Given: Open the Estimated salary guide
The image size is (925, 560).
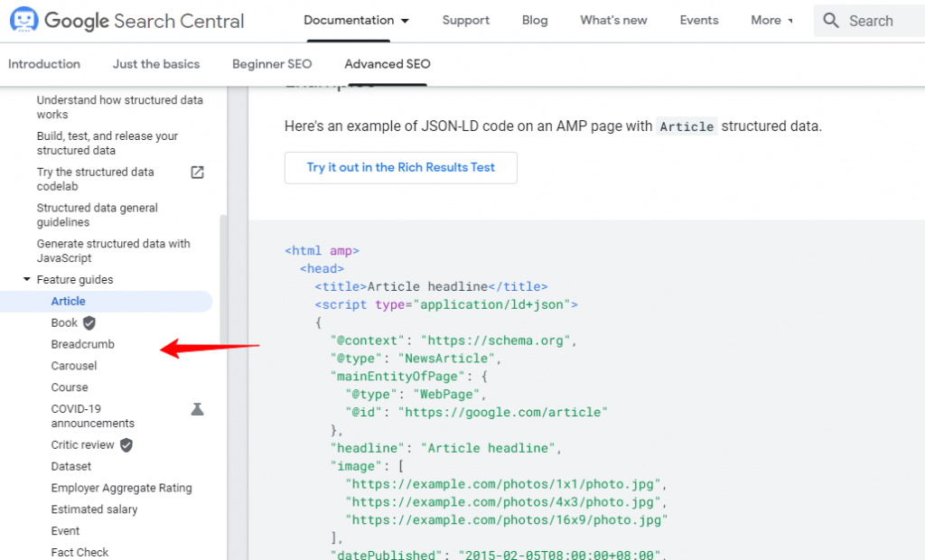Looking at the screenshot, I should coord(94,509).
